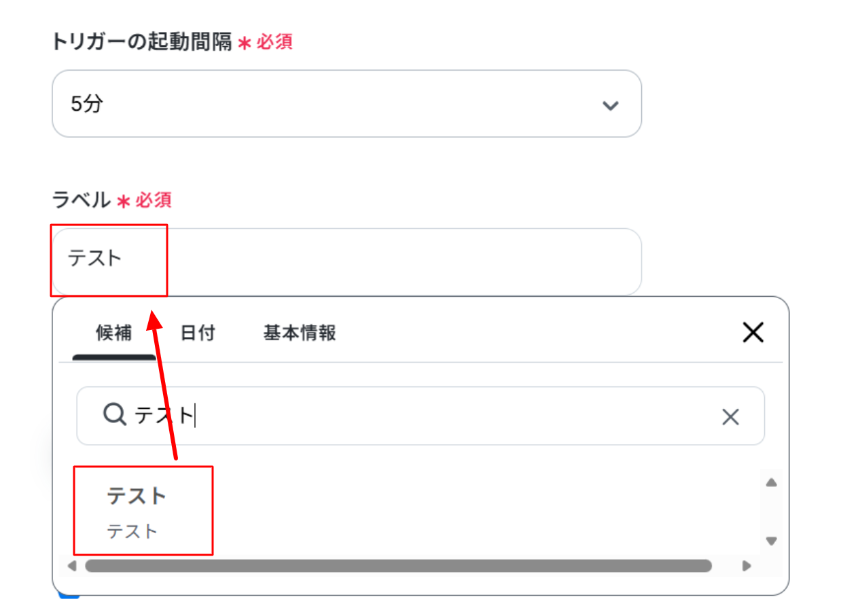Switch to the 候補 tab
856x616 pixels.
coord(114,333)
